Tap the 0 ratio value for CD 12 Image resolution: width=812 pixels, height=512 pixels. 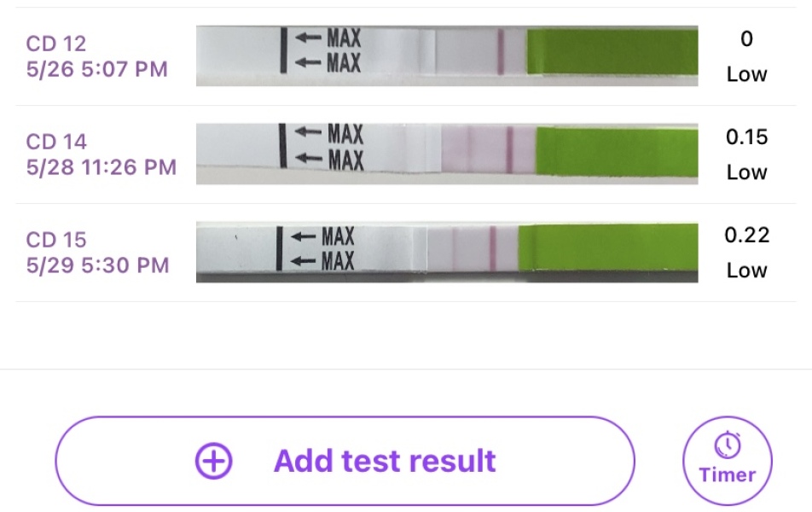[747, 38]
